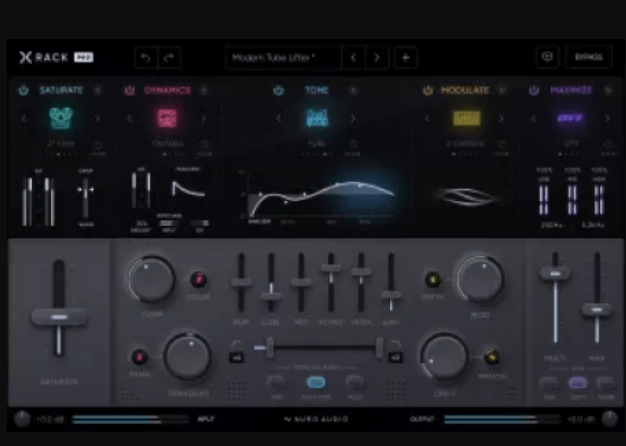Add a new preset with plus button
626x446 pixels.
[x=405, y=58]
